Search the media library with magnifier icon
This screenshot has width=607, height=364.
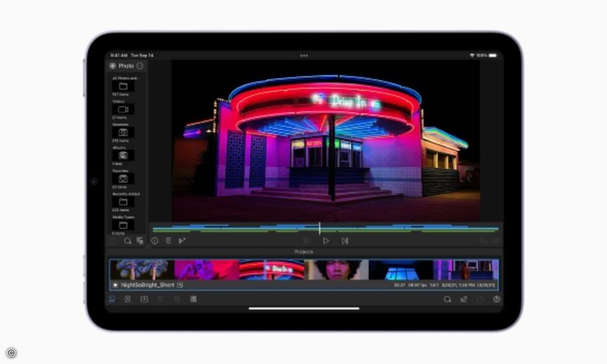tap(127, 241)
